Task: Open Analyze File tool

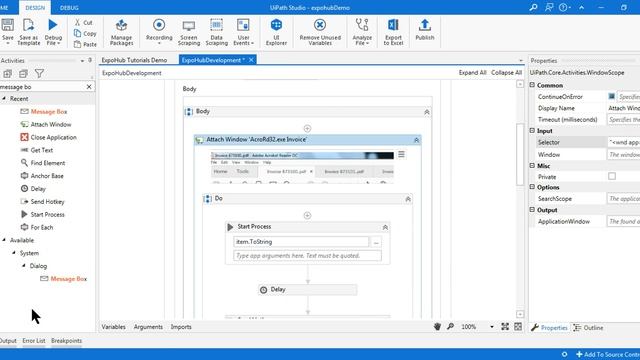Action: pyautogui.click(x=362, y=31)
